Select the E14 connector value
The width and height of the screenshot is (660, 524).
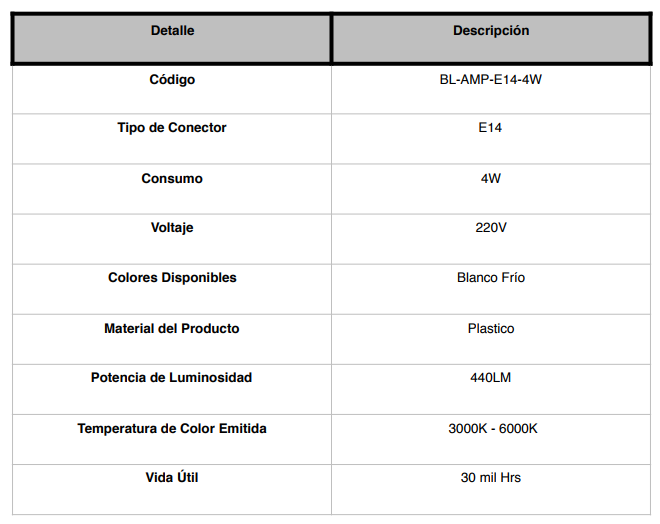click(x=490, y=128)
